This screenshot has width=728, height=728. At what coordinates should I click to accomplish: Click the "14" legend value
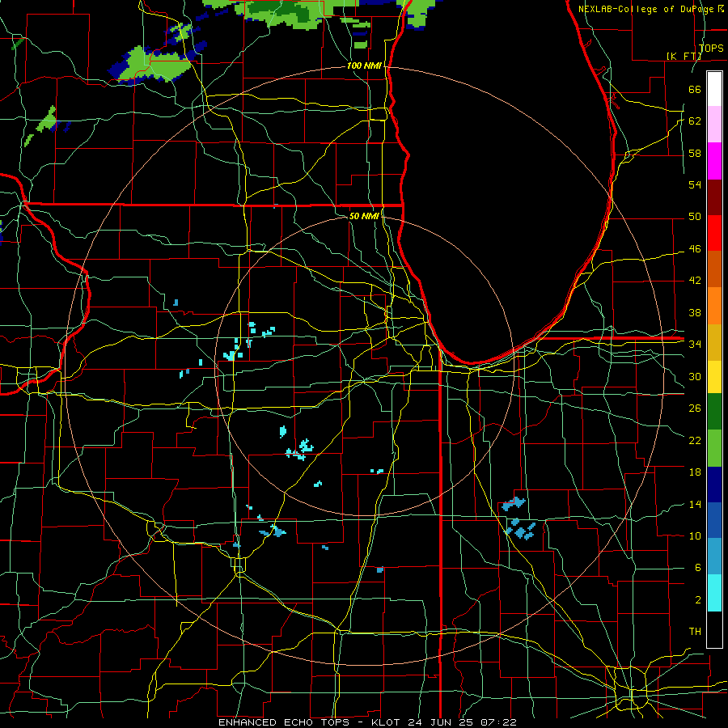(695, 504)
